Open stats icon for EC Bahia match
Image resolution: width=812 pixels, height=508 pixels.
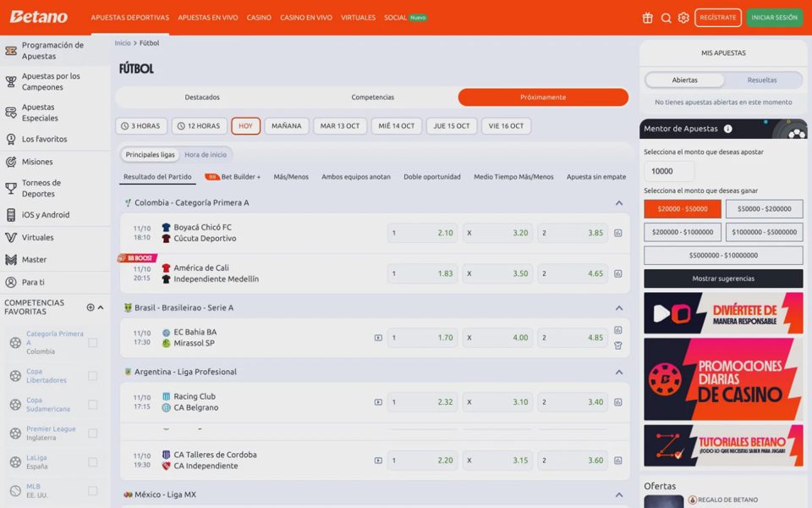coord(617,330)
